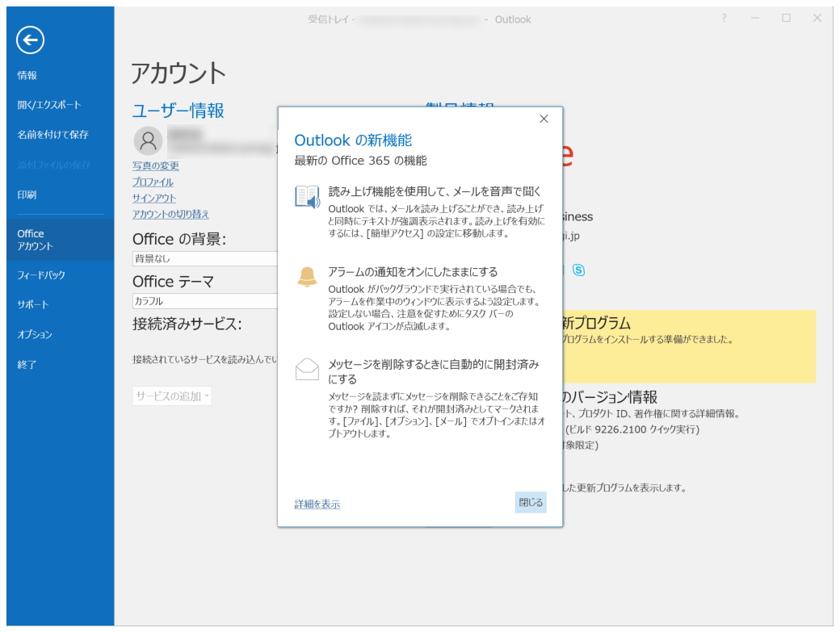
Task: Click the user profile avatar icon
Action: (147, 141)
